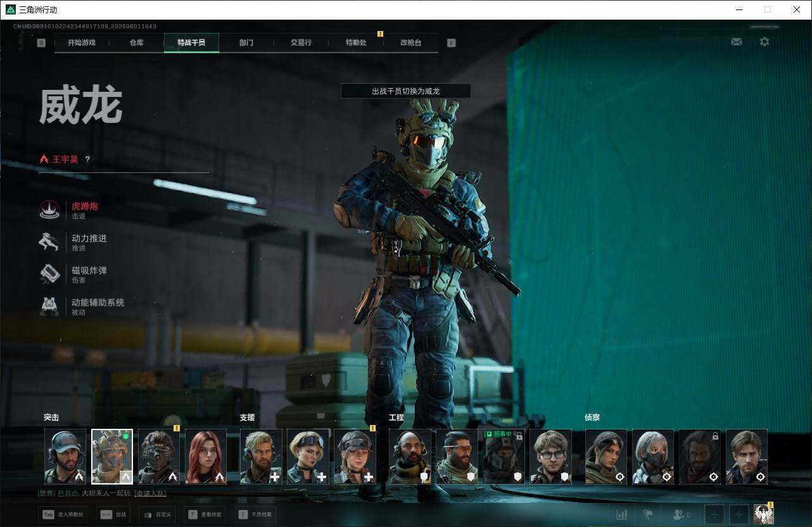Click the 申请入队 link in chat
Image resolution: width=812 pixels, height=527 pixels.
tap(151, 493)
